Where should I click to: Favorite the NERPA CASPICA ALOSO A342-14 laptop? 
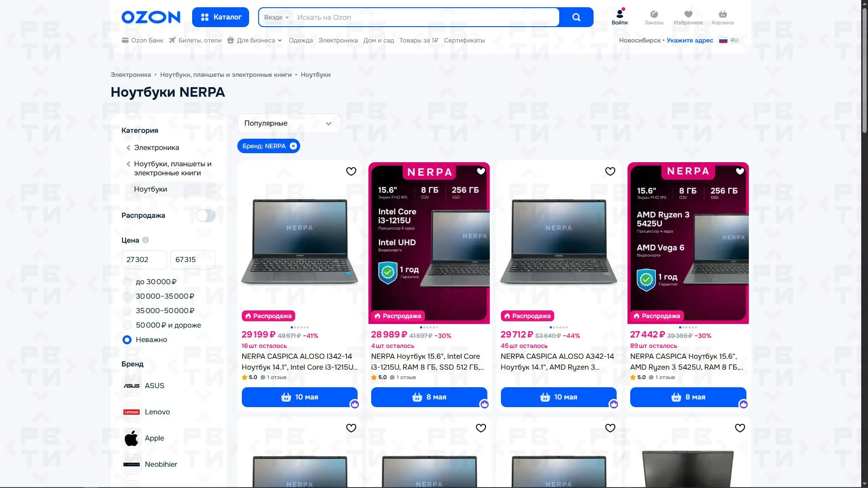(x=610, y=171)
